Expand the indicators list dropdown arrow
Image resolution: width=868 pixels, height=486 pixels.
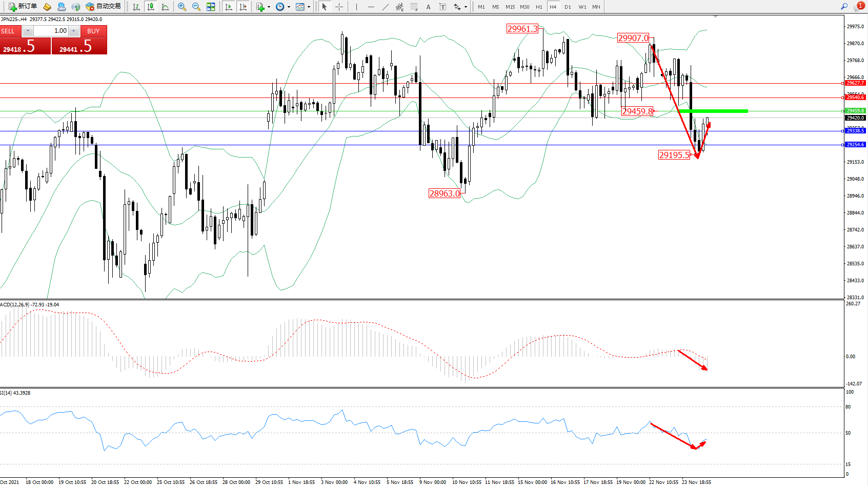(269, 7)
